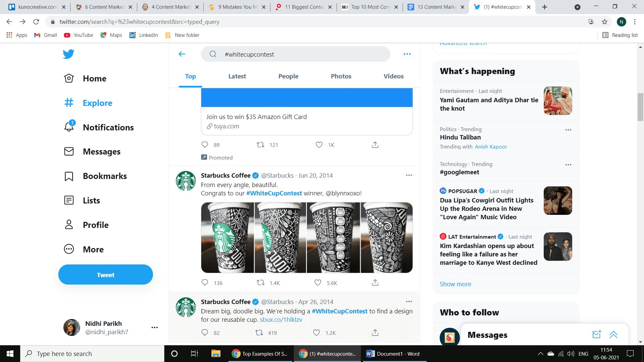Bookmark this page with star icon
This screenshot has width=644, height=362.
[604, 22]
